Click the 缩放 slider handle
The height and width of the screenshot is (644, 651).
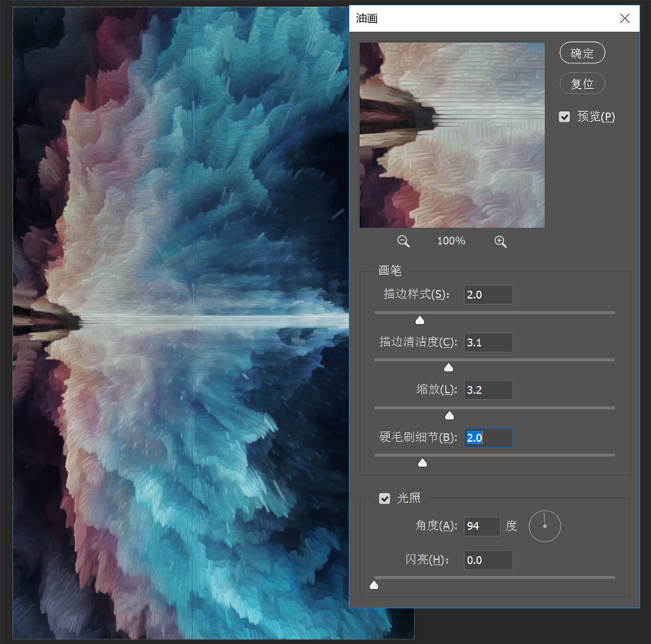coord(450,415)
